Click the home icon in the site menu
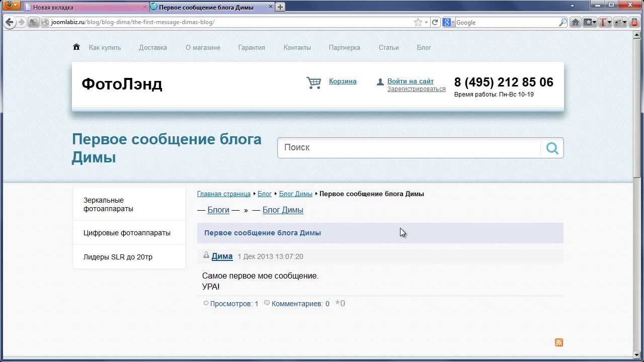This screenshot has height=362, width=644. 76,47
